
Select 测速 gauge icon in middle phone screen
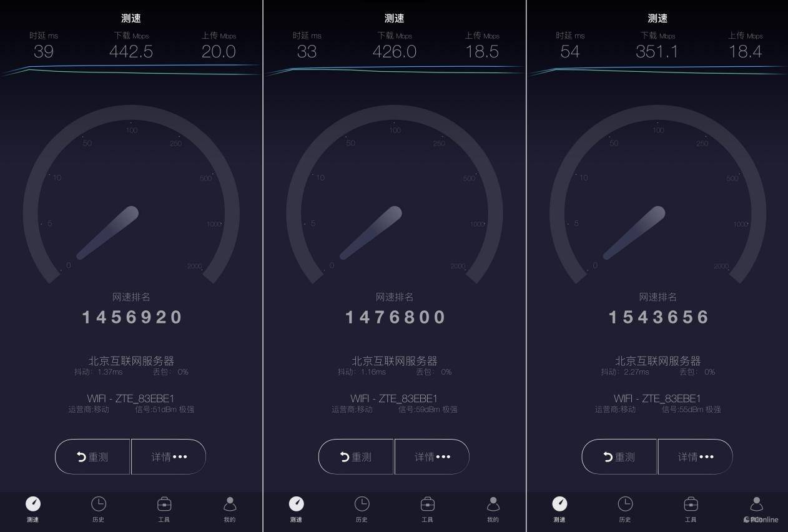point(297,503)
